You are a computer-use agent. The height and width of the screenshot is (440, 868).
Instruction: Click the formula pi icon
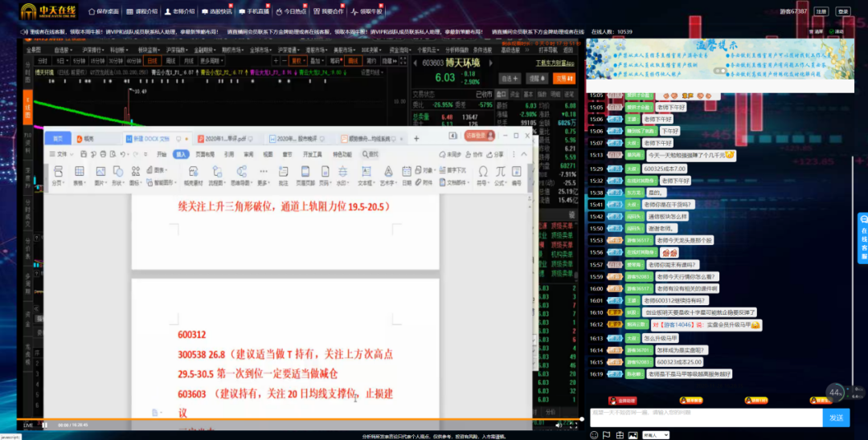coord(501,173)
